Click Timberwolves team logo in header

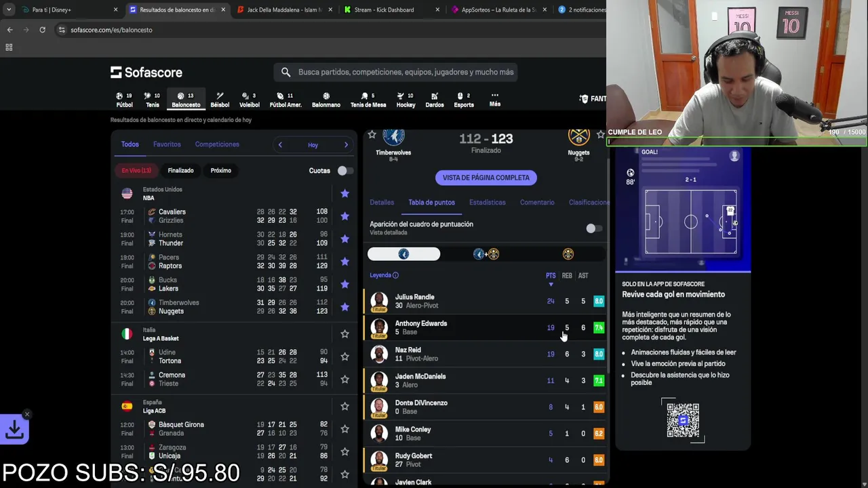(x=393, y=138)
